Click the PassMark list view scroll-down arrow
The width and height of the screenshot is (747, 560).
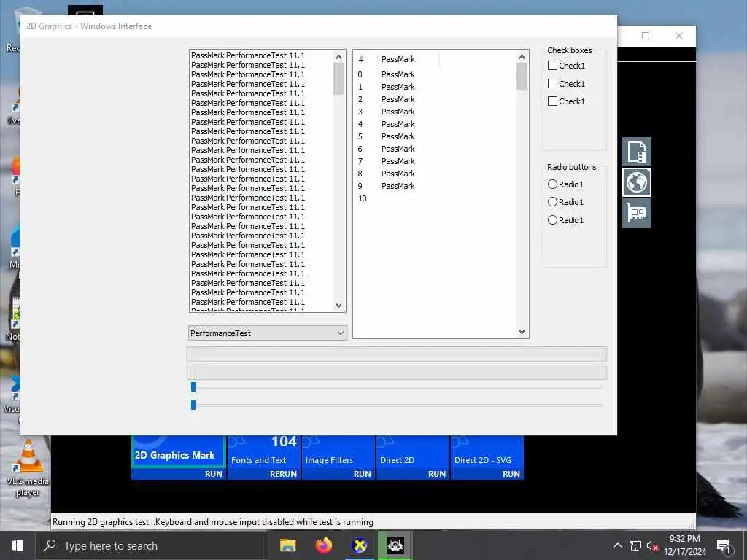tap(522, 332)
